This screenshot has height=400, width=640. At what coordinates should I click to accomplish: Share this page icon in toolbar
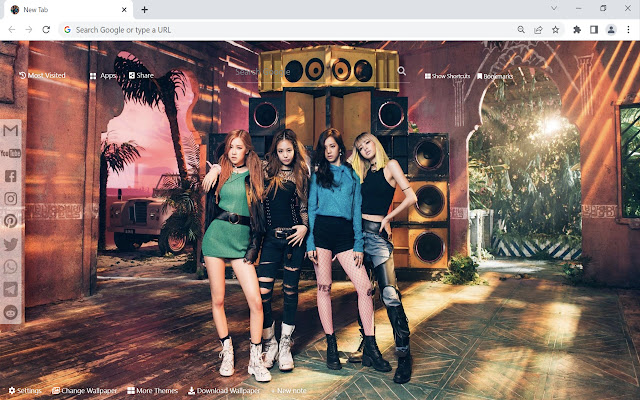(538, 30)
